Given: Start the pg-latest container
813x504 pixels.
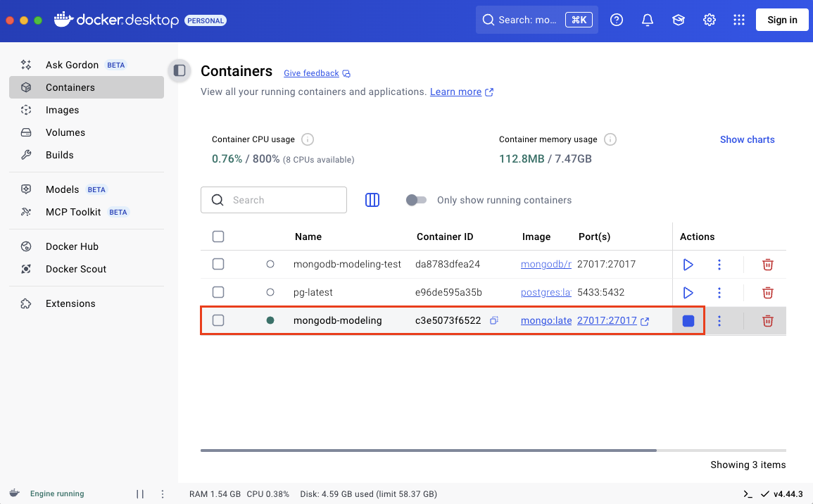Looking at the screenshot, I should 688,292.
